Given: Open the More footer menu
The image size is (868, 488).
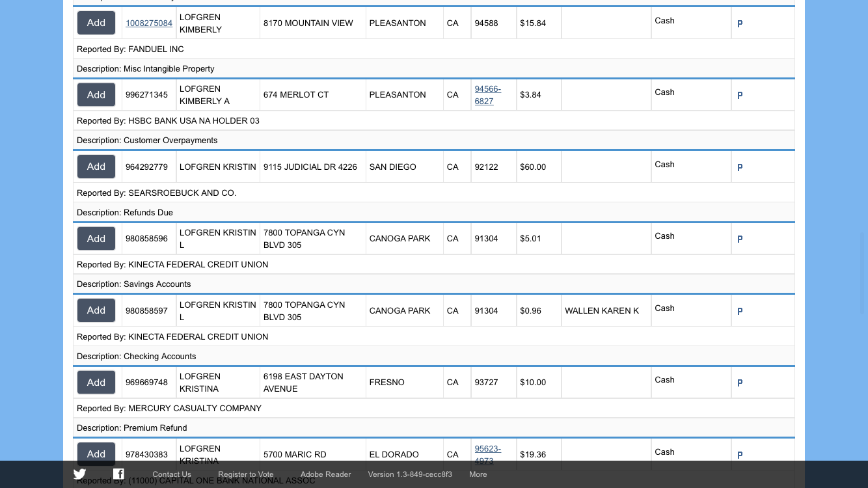Looking at the screenshot, I should pos(478,474).
